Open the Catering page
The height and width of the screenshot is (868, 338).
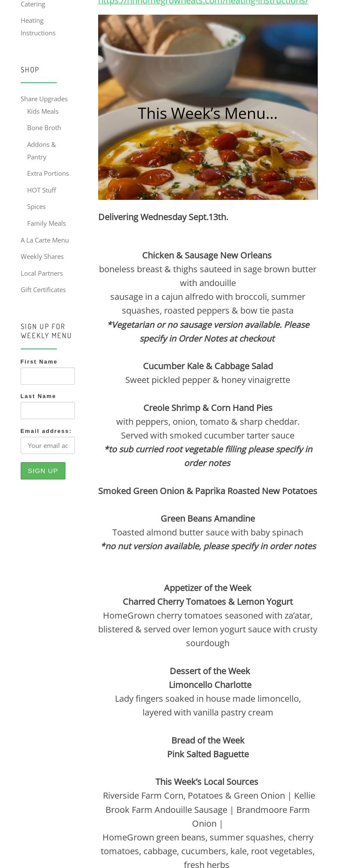[33, 4]
